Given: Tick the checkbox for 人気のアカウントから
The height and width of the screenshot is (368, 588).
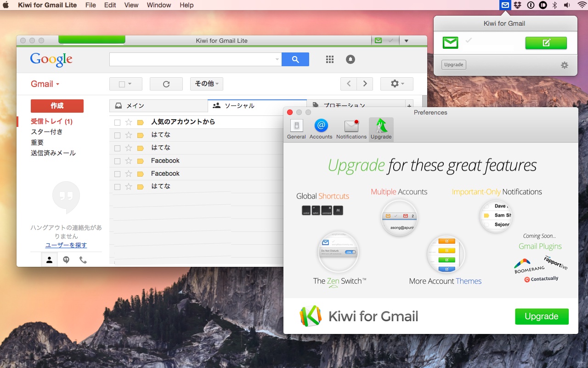Looking at the screenshot, I should point(117,122).
